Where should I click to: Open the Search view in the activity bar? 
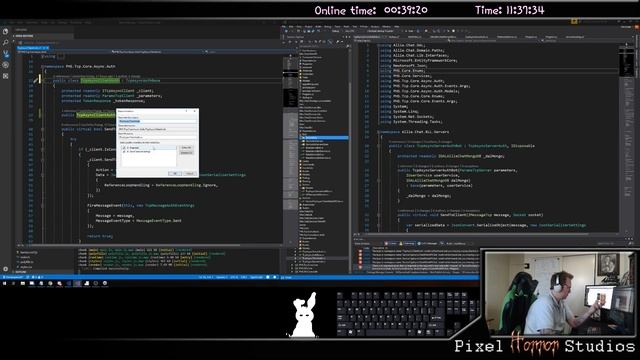tap(5, 42)
